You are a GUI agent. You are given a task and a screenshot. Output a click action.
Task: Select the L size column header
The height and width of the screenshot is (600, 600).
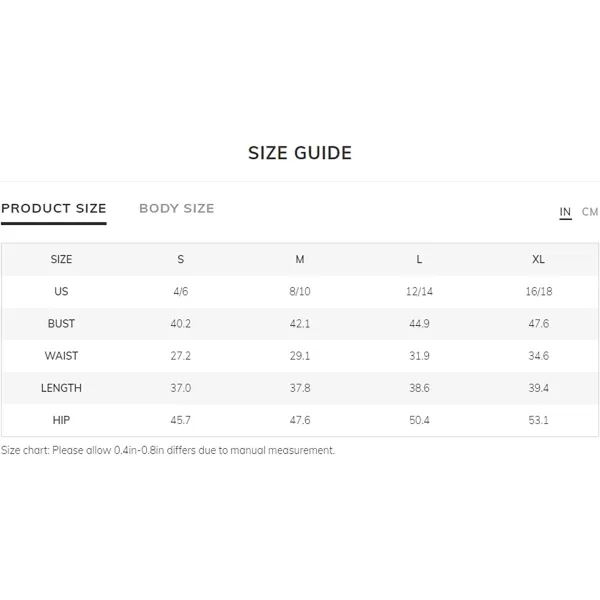point(419,259)
